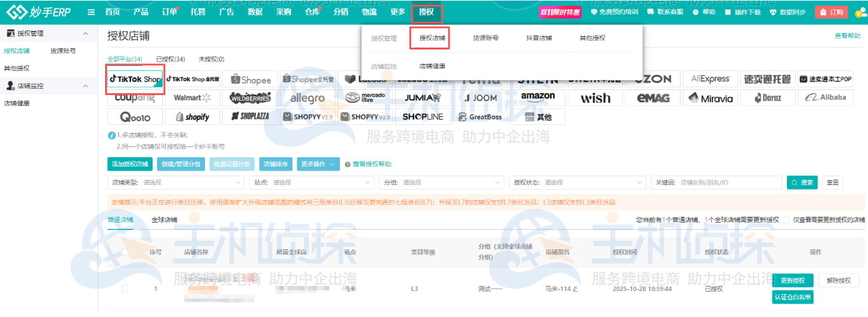Collapse the 授权管理 sidebar section

click(85, 33)
